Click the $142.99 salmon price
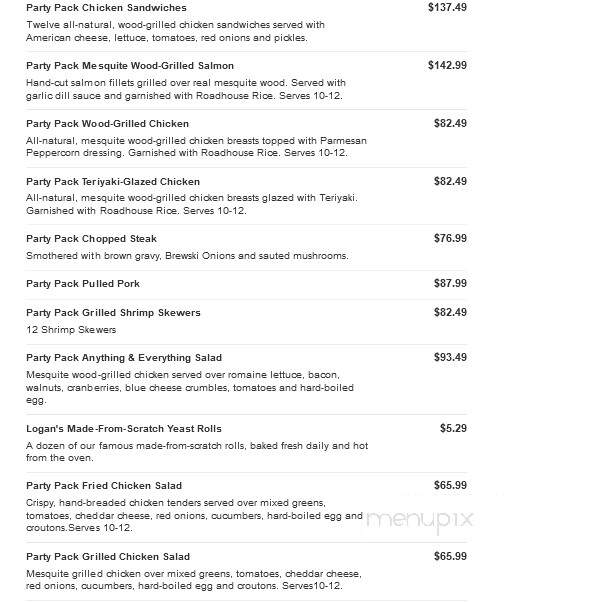Screen dimensions: 599x602 click(x=447, y=65)
